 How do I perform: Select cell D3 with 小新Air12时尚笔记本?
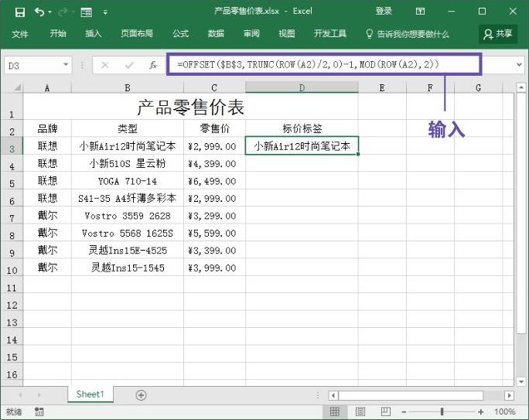pos(302,145)
